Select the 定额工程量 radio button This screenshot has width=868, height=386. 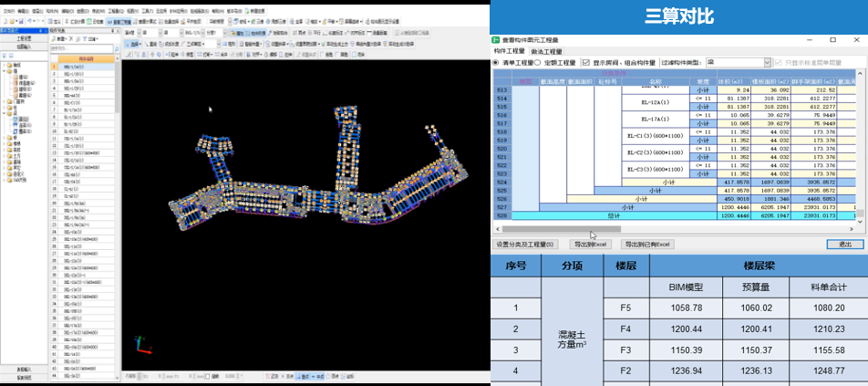tap(537, 63)
